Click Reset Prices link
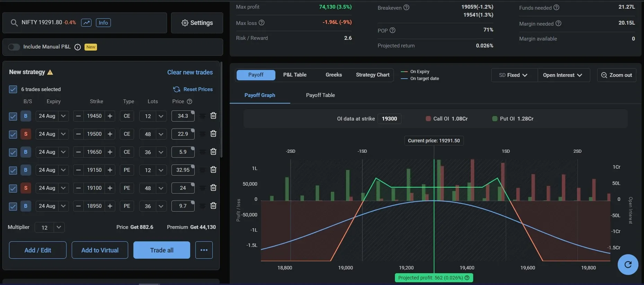 (x=193, y=89)
